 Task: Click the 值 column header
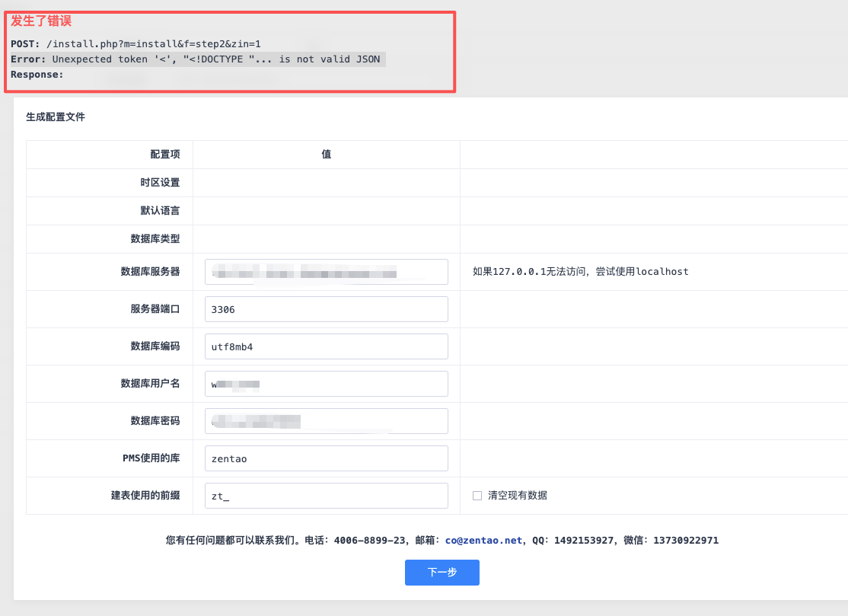point(326,154)
